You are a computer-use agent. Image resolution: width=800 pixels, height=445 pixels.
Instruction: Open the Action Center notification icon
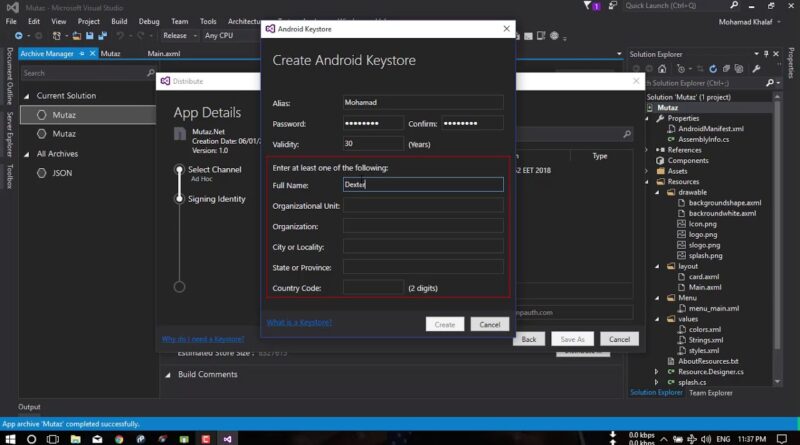782,439
